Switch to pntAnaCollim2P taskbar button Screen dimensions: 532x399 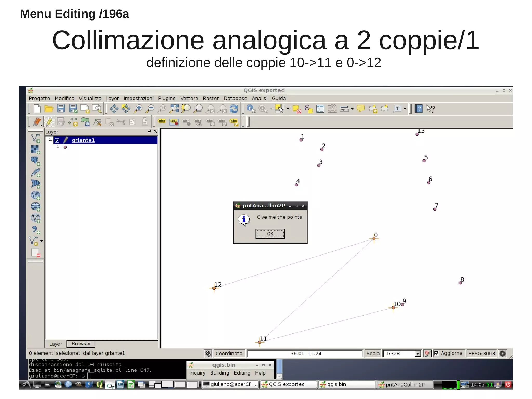[x=405, y=384]
